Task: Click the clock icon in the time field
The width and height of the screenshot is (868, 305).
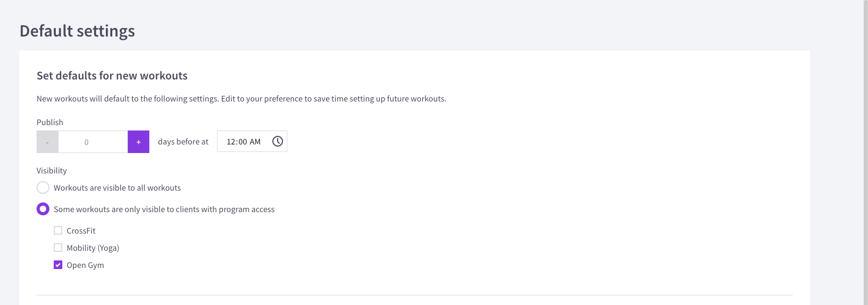Action: coord(277,141)
